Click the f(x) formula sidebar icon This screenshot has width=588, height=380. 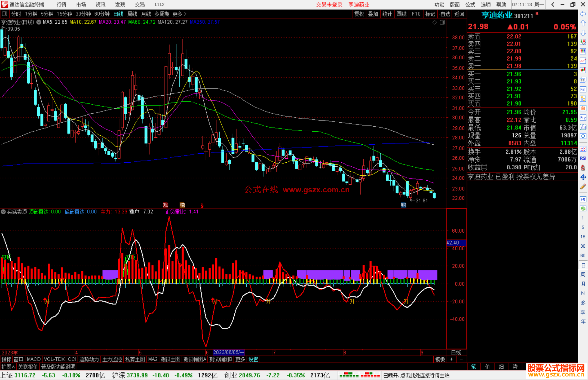point(583,127)
